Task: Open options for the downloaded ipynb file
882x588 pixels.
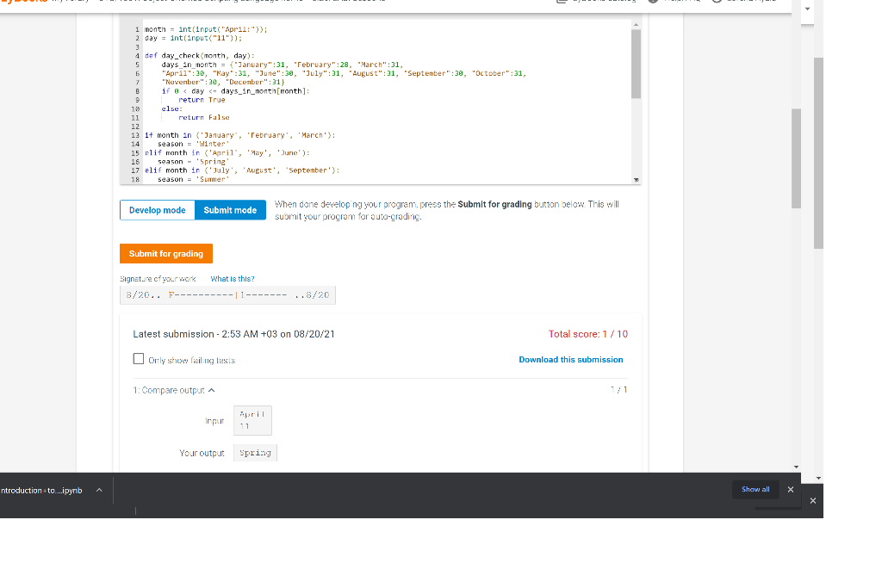Action: pos(98,489)
